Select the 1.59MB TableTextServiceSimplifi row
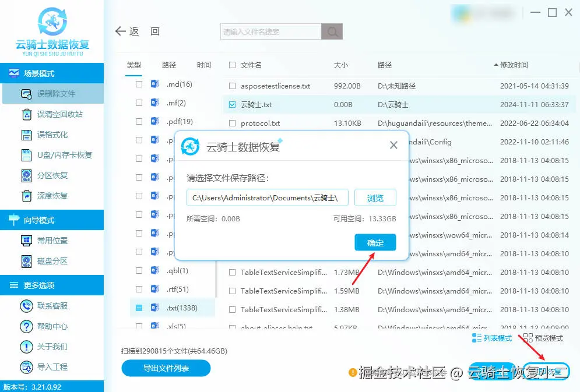The height and width of the screenshot is (392, 580). click(x=399, y=291)
